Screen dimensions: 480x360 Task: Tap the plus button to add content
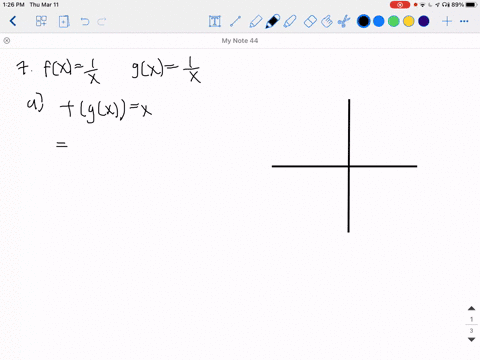coord(447,21)
